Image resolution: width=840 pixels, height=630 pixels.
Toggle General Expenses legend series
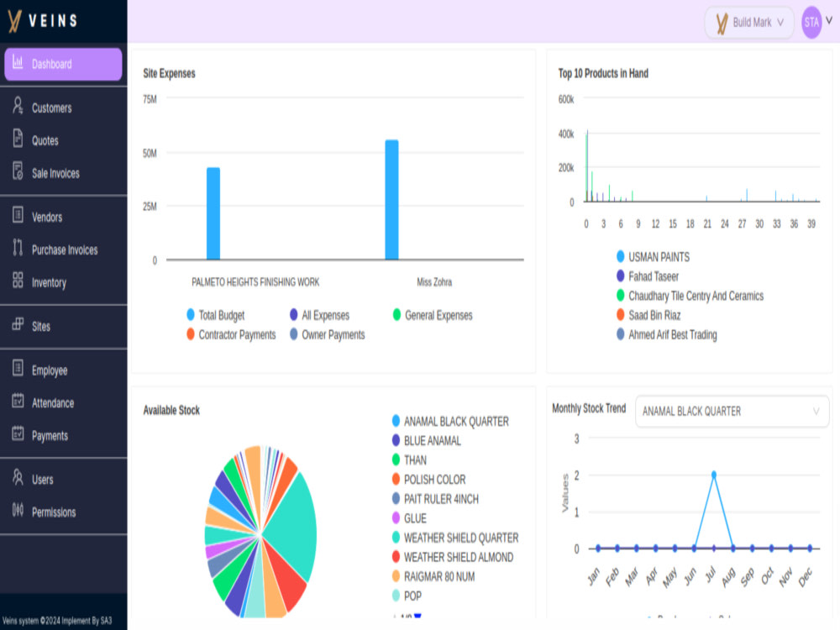tap(433, 315)
